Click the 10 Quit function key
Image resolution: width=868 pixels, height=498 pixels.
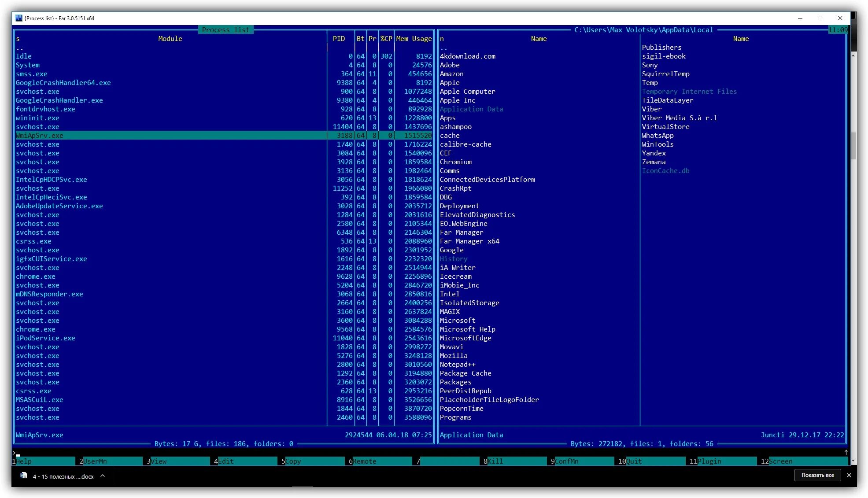(652, 461)
